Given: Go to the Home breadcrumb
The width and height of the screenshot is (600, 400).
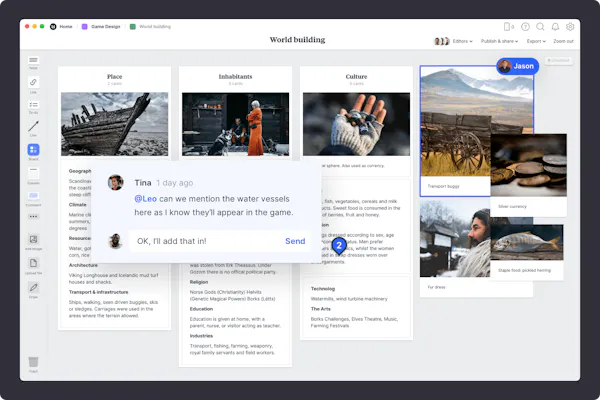Looking at the screenshot, I should coord(66,26).
